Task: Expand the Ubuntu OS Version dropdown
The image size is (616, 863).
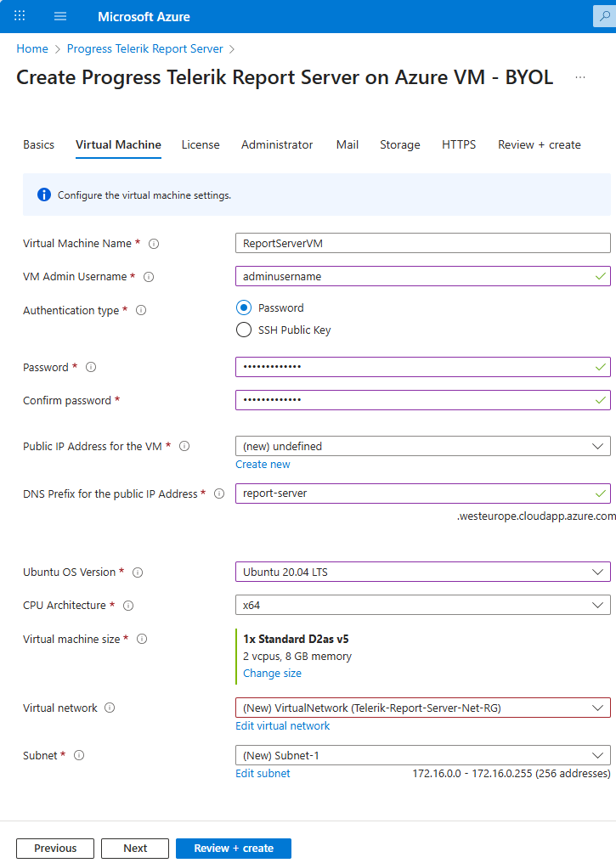Action: coord(422,572)
